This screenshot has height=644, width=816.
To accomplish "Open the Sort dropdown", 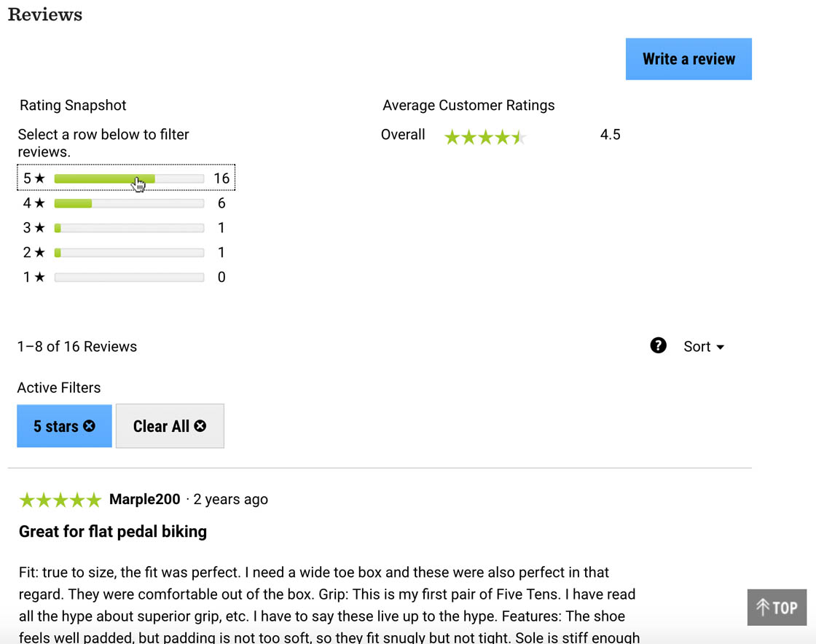I will pos(703,347).
